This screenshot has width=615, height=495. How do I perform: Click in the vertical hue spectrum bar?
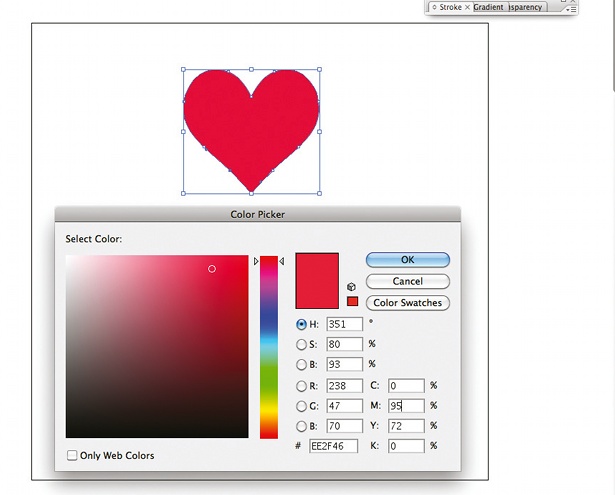269,348
